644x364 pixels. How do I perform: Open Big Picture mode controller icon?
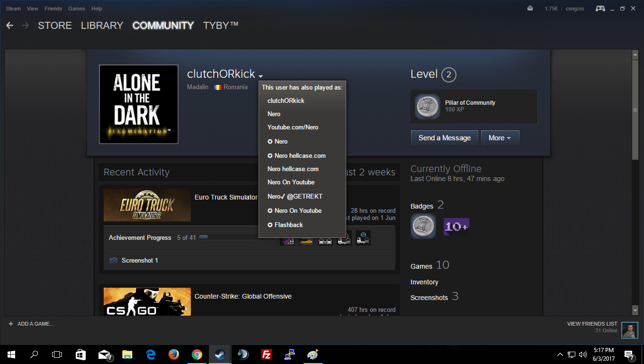600,9
